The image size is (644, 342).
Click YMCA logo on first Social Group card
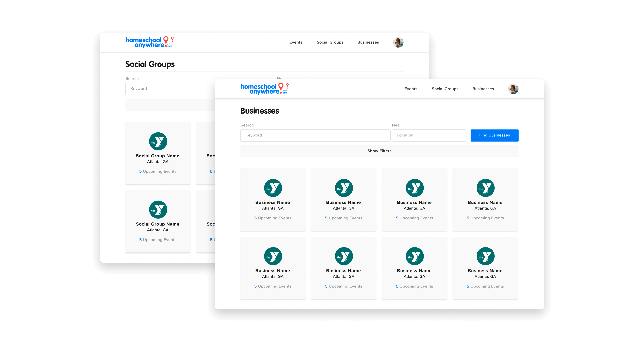click(x=158, y=142)
